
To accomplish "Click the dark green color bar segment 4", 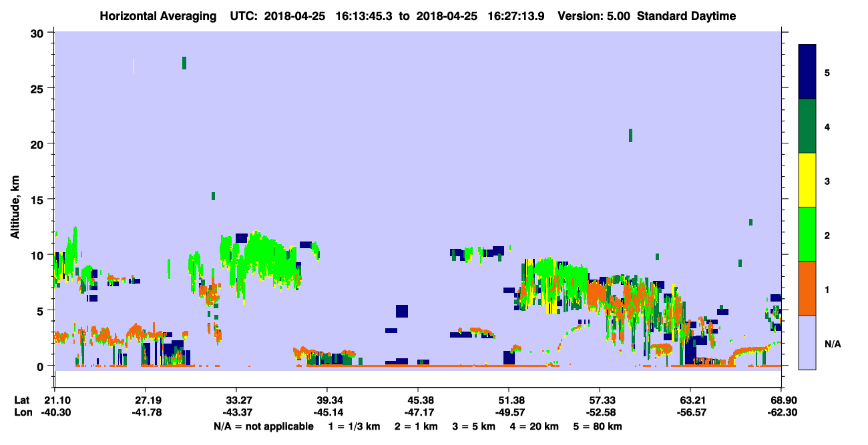I will click(808, 126).
